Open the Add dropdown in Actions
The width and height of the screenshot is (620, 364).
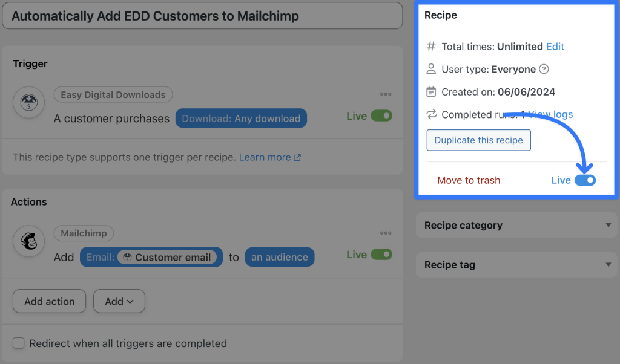[119, 301]
